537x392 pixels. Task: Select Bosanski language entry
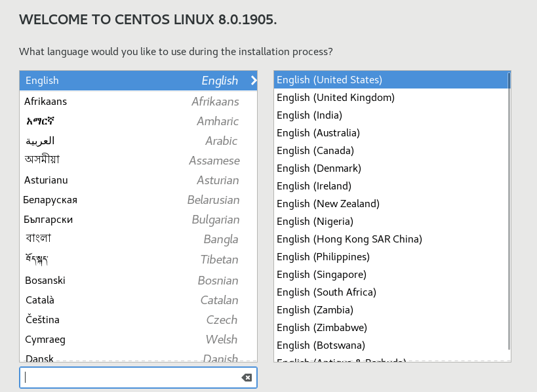[131, 281]
